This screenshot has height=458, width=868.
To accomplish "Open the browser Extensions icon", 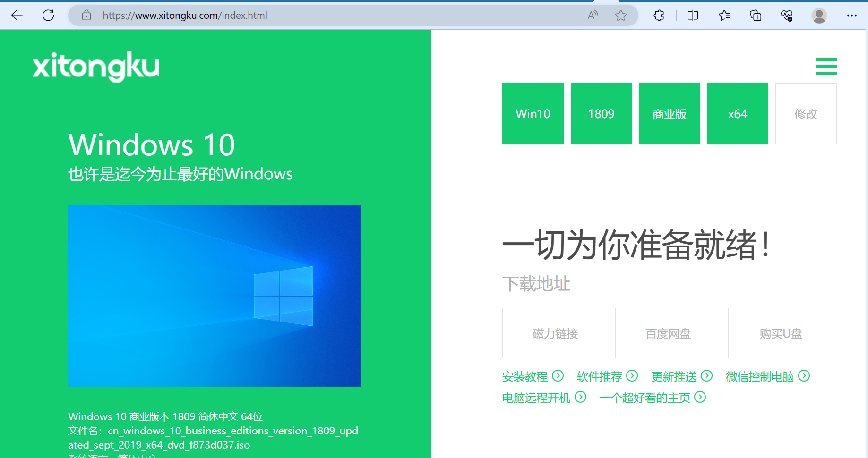I will point(658,15).
